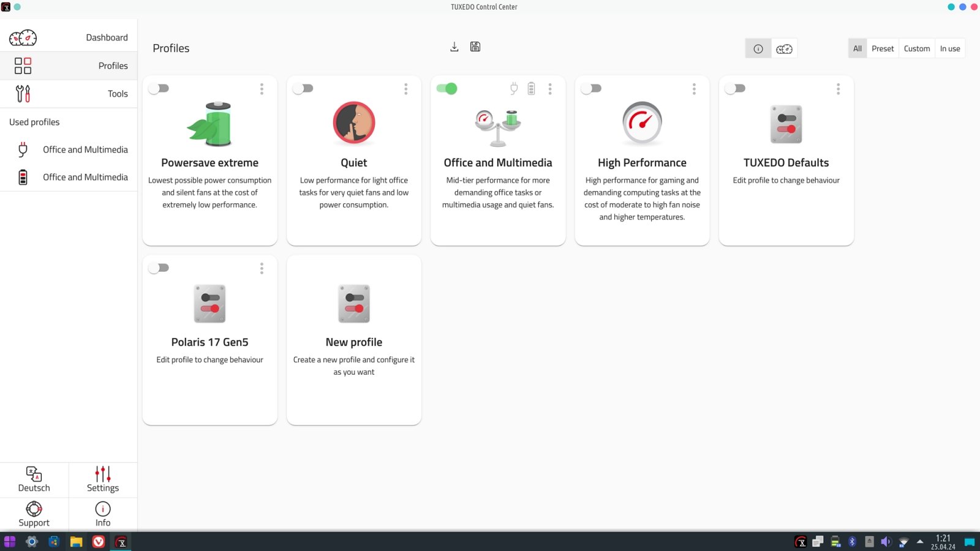Enable the TUXEDO Defaults profile toggle

point(735,89)
